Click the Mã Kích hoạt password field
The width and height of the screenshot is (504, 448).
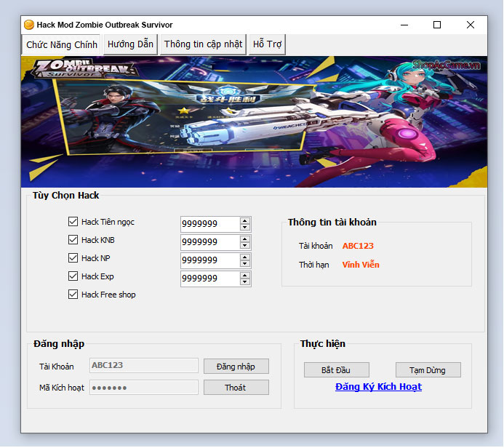(144, 388)
